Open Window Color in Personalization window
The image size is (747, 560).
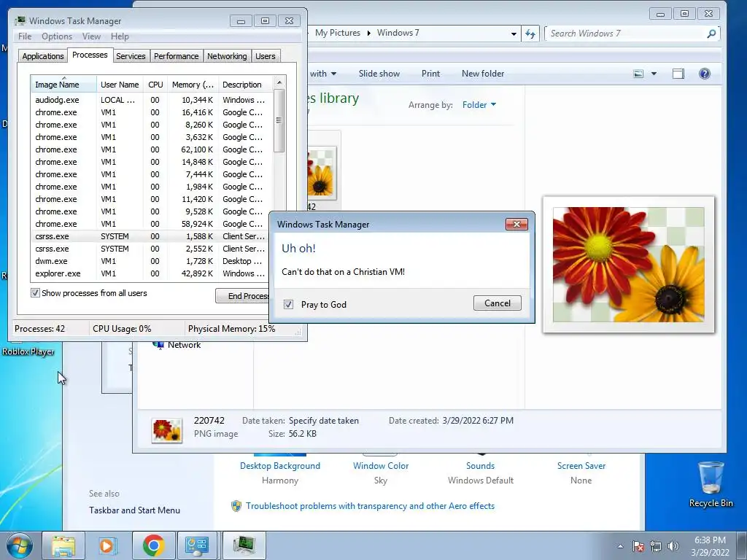point(381,466)
